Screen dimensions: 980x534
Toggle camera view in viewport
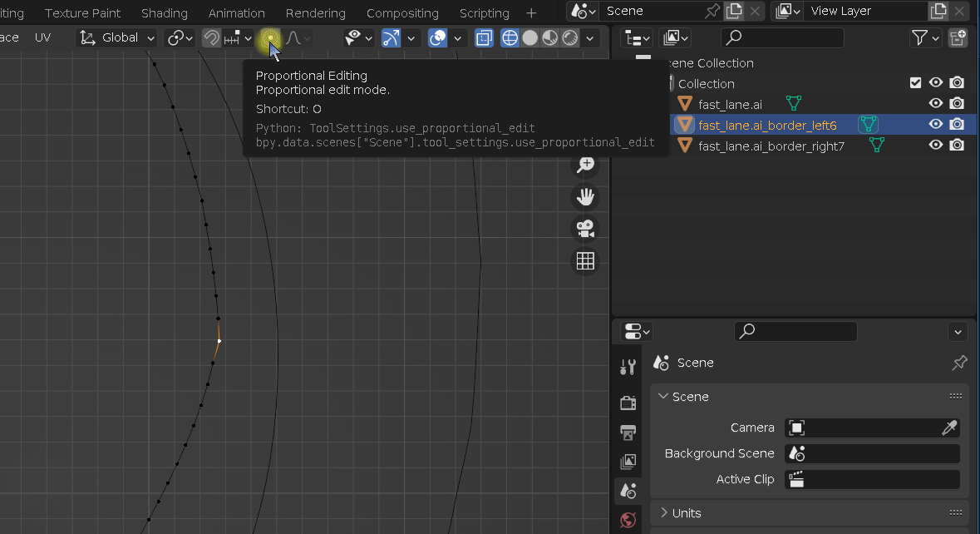[x=585, y=228]
